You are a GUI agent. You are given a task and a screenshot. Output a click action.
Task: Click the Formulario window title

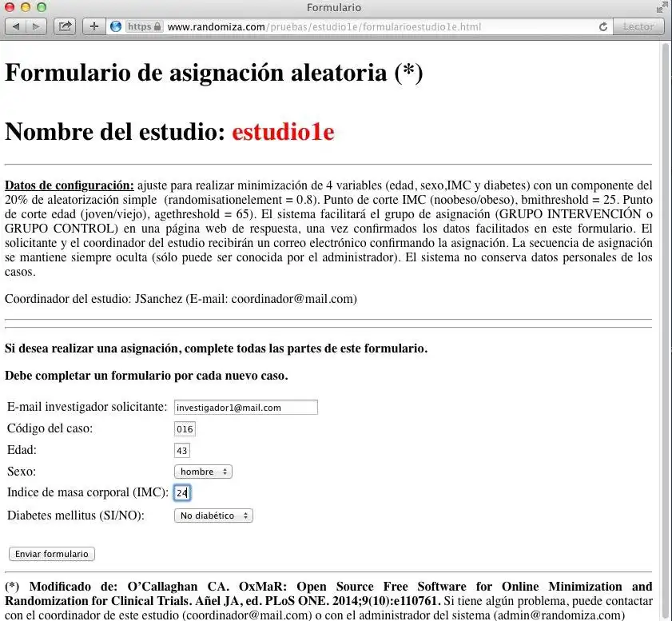pyautogui.click(x=334, y=7)
